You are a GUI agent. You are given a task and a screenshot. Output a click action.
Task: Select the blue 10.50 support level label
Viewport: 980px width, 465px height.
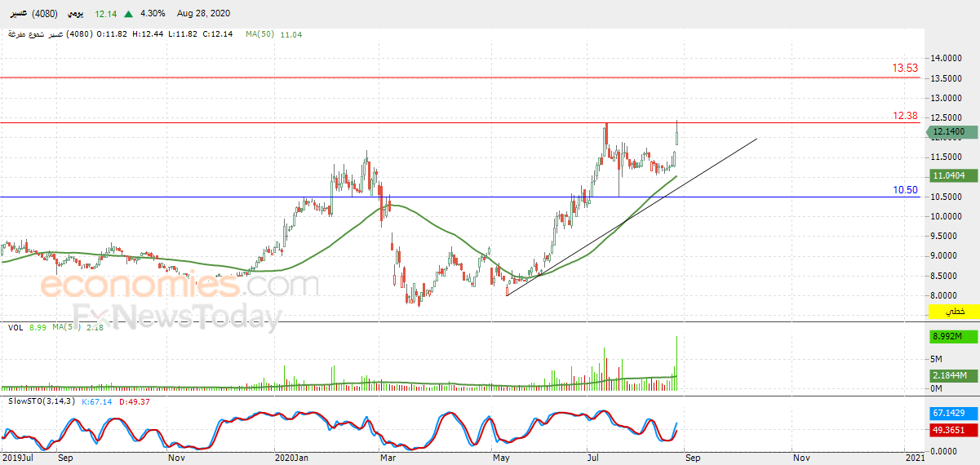(x=905, y=190)
